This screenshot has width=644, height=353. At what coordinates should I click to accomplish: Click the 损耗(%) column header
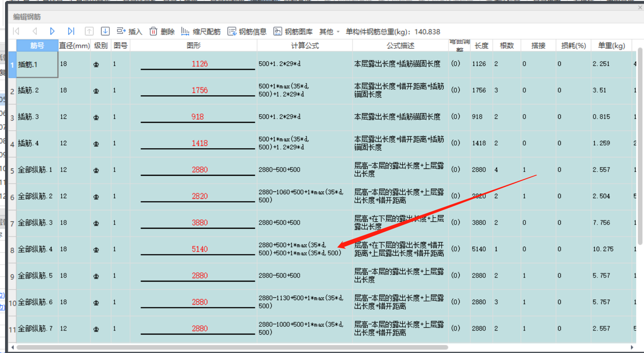pyautogui.click(x=574, y=45)
